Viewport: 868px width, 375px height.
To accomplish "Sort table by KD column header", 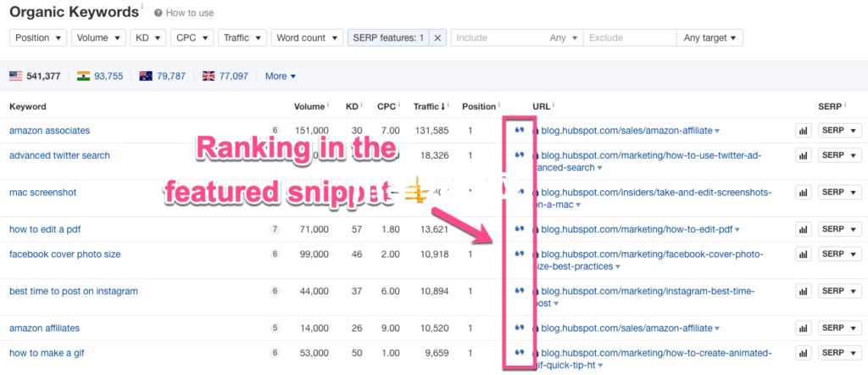I will [353, 106].
